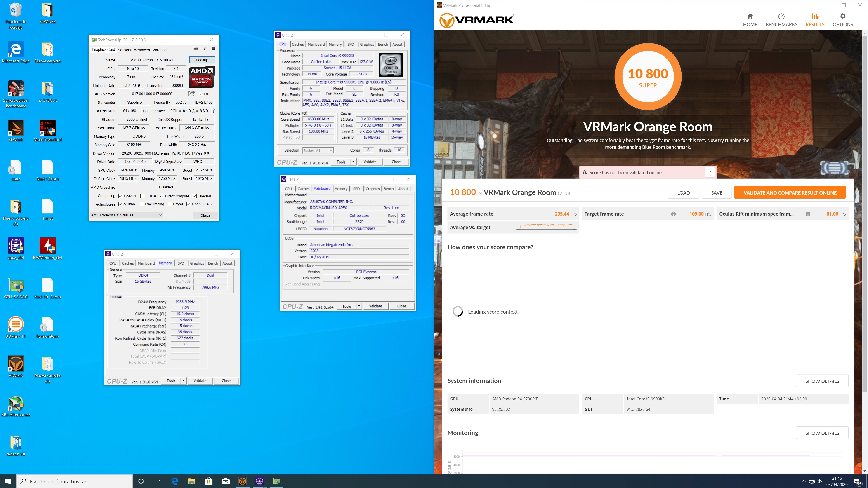Show hidden system tray icons
This screenshot has height=488, width=868.
804,481
